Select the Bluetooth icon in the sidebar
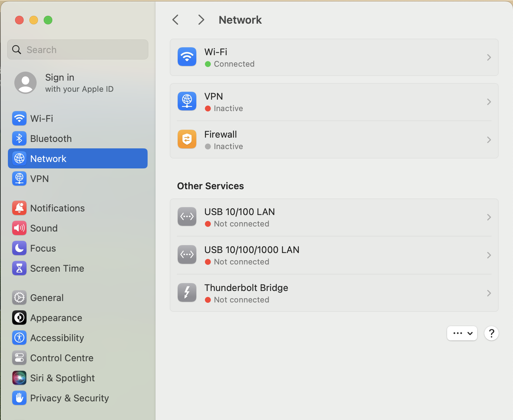This screenshot has width=513, height=420. click(x=19, y=139)
